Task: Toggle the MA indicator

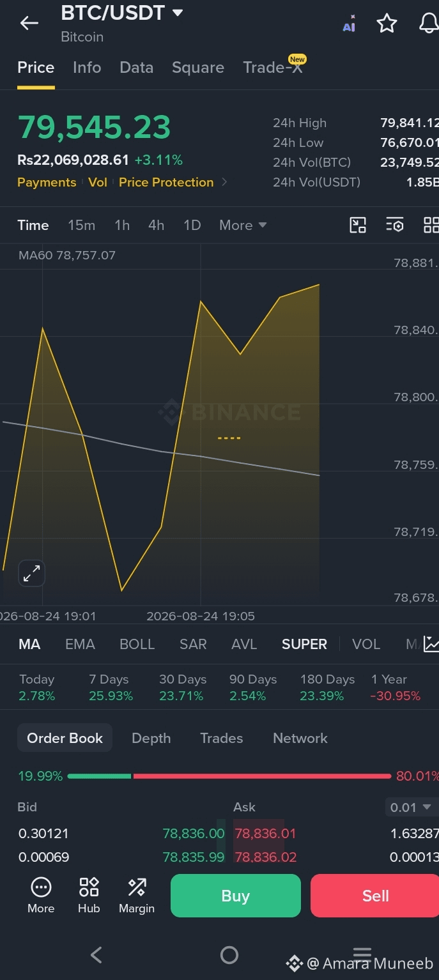Action: [x=29, y=644]
